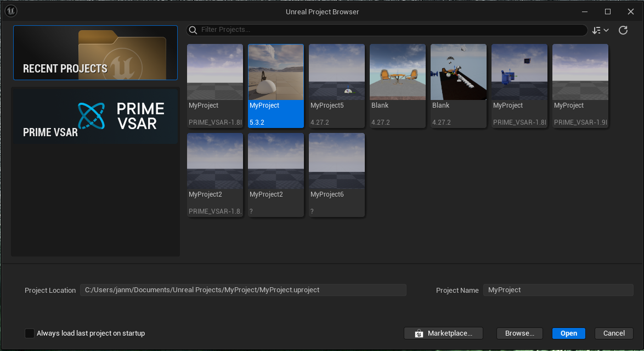Click the Project Location path field

[x=243, y=290]
